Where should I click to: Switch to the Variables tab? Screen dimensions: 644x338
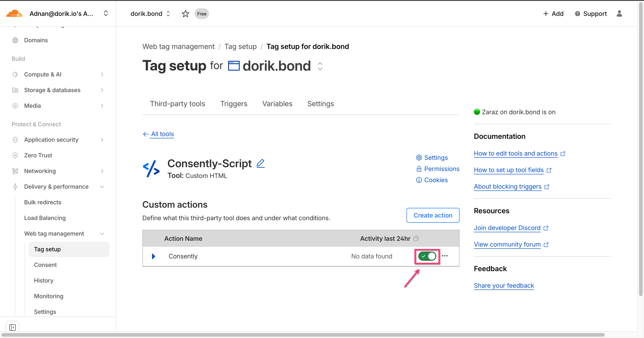click(277, 104)
